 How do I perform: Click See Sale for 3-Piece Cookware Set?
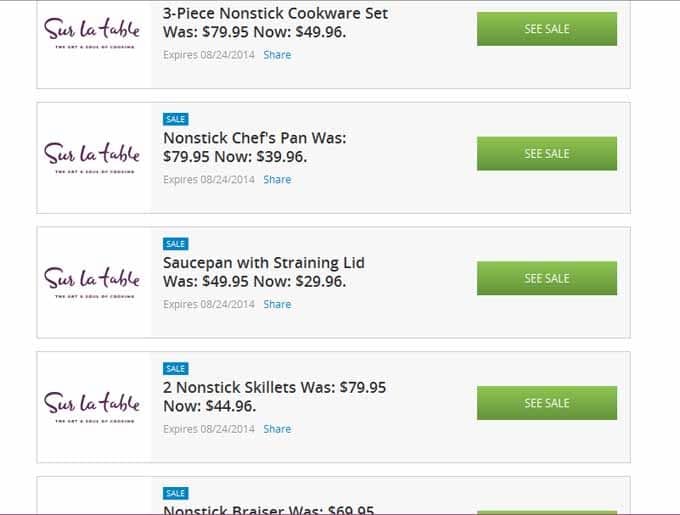(x=547, y=29)
